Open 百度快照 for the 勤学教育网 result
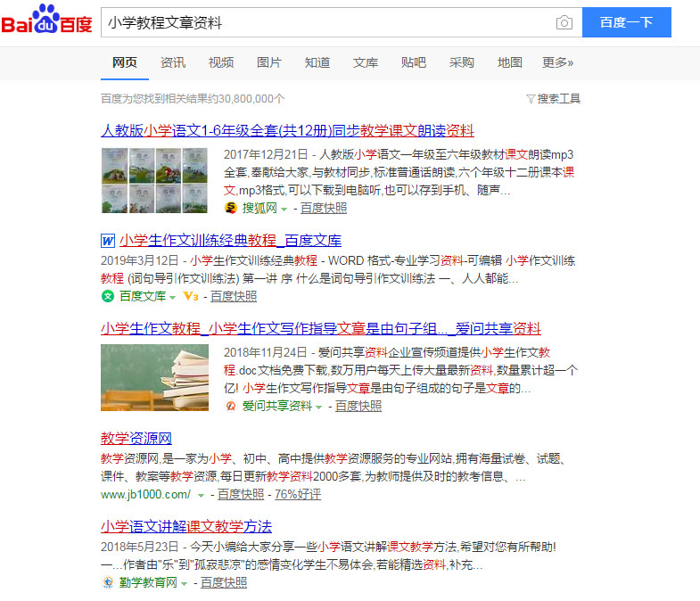The width and height of the screenshot is (700, 601). tap(224, 582)
